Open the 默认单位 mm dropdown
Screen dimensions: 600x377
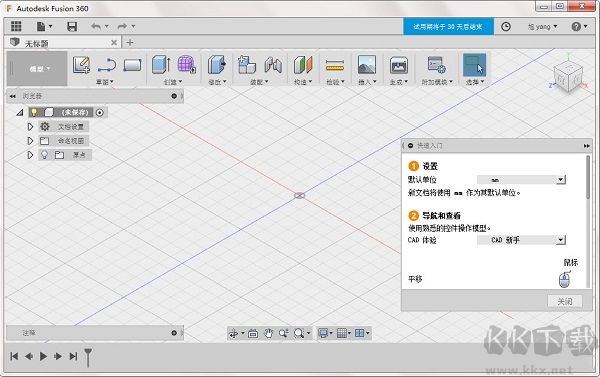coord(521,180)
